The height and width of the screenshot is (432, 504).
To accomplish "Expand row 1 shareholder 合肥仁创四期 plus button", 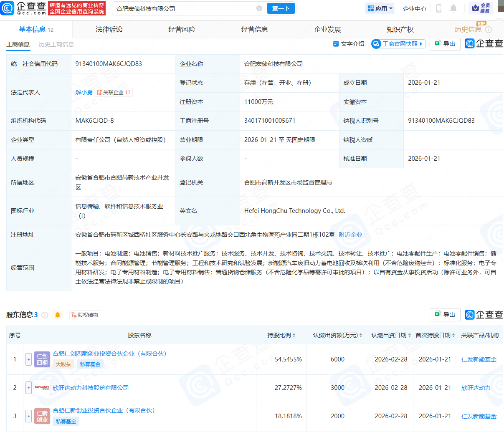I will coord(28,359).
